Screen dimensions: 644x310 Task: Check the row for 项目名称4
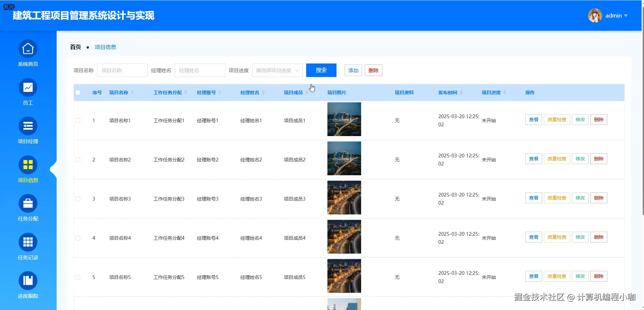[x=78, y=238]
